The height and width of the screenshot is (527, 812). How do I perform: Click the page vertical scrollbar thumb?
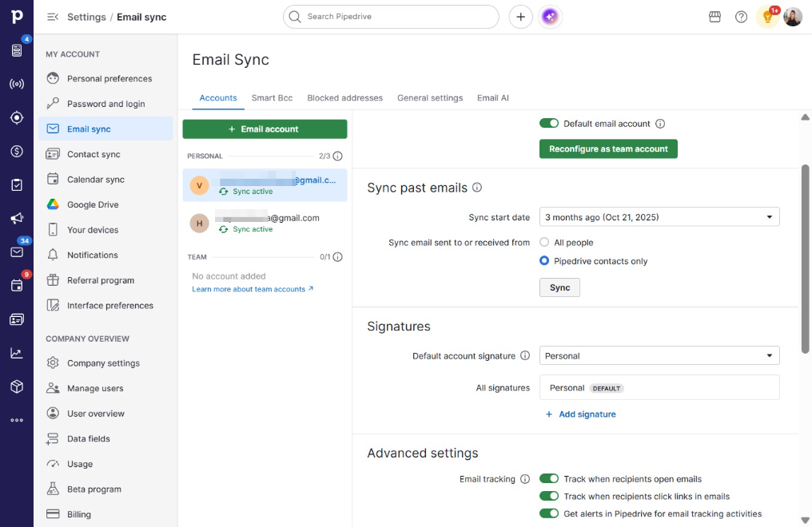coord(805,259)
